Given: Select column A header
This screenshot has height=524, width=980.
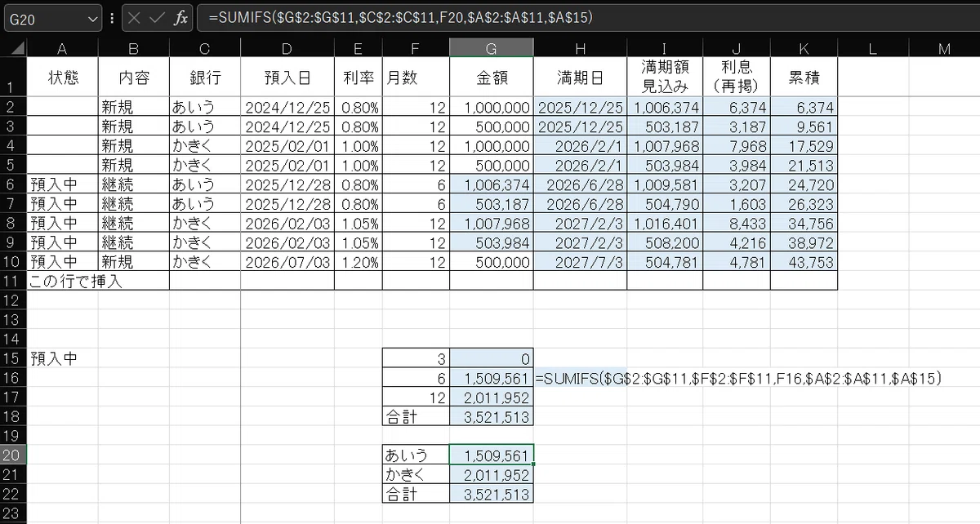Looking at the screenshot, I should point(62,49).
